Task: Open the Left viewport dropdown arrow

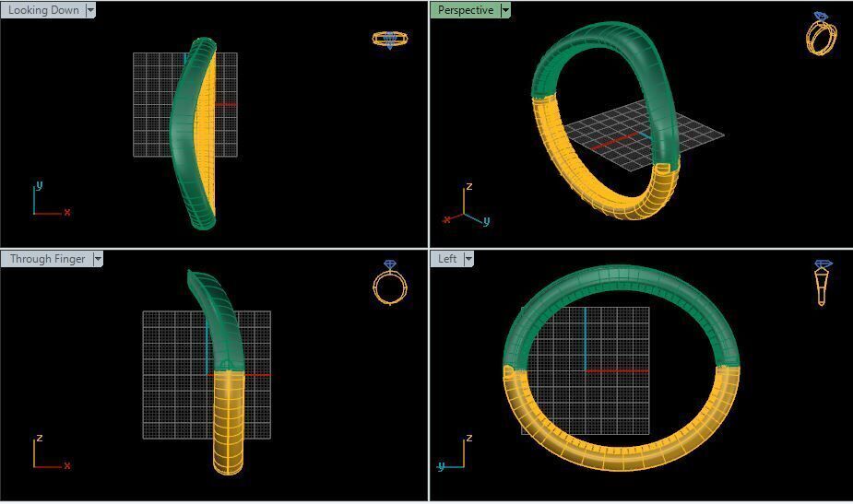Action: coord(468,259)
